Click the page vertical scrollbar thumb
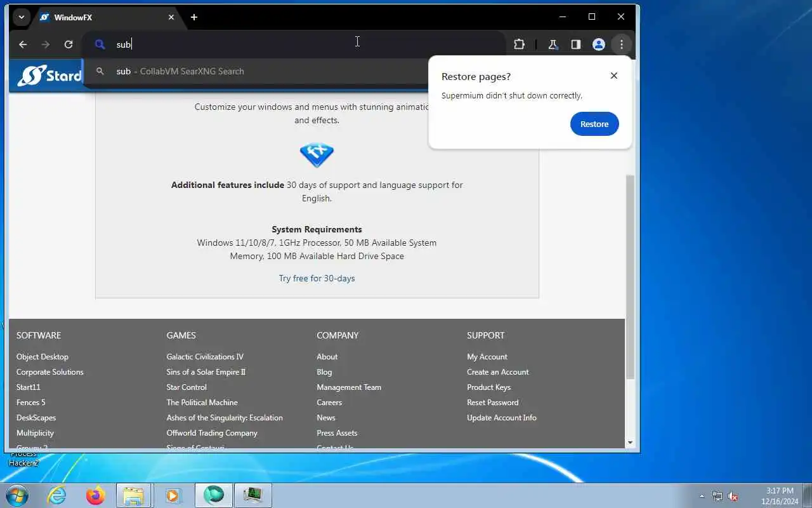Image resolution: width=812 pixels, height=508 pixels. [630, 276]
